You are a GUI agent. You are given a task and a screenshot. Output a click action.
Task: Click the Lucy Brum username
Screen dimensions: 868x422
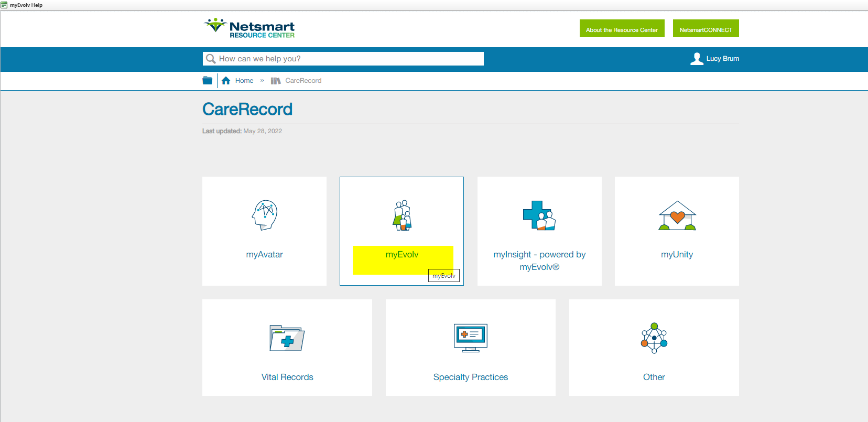coord(723,59)
